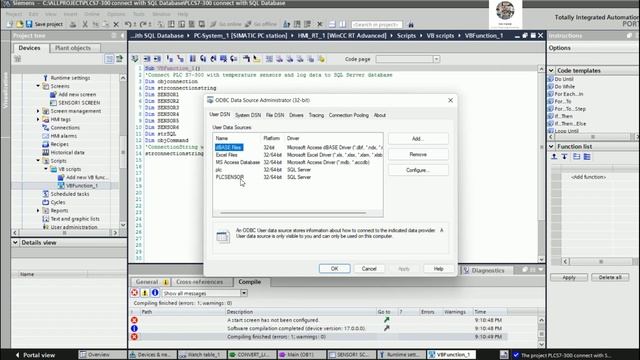The width and height of the screenshot is (640, 360).
Task: Click the Undo arrow in main toolbar
Action: click(128, 24)
